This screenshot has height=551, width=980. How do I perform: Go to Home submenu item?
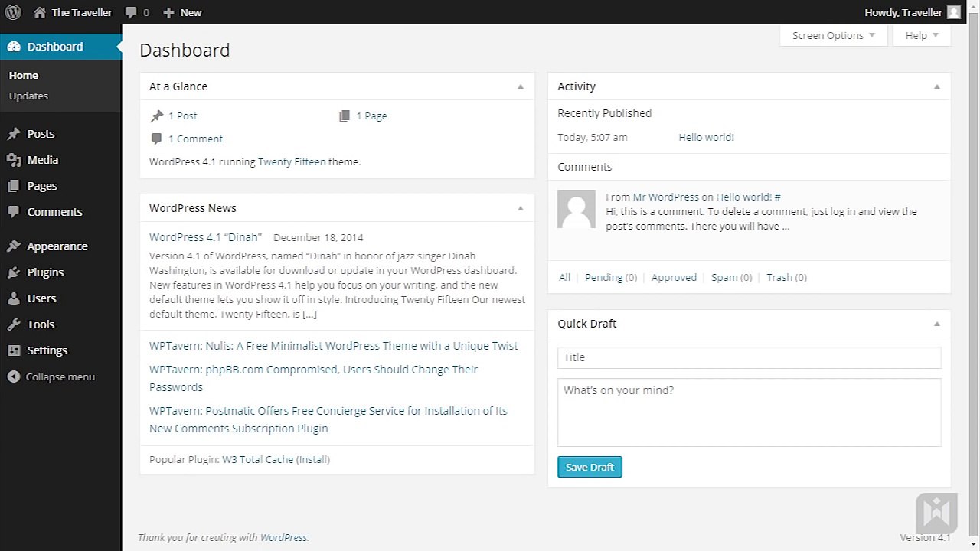(24, 75)
